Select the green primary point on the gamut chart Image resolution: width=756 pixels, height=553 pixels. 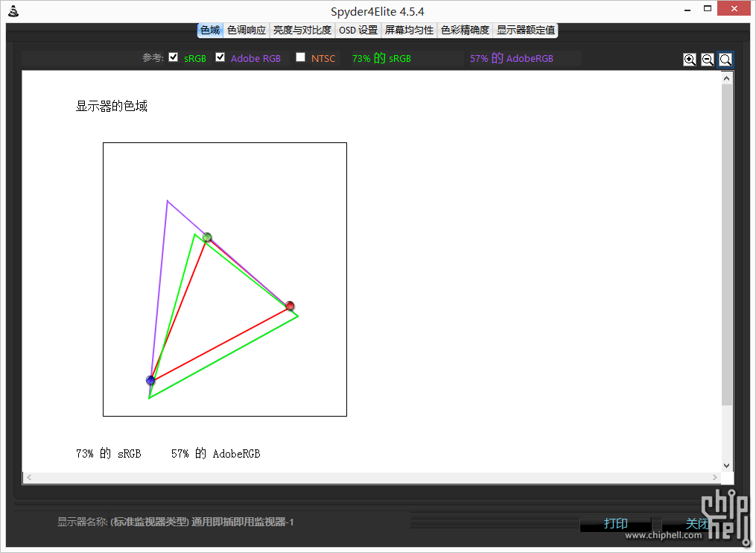[207, 237]
